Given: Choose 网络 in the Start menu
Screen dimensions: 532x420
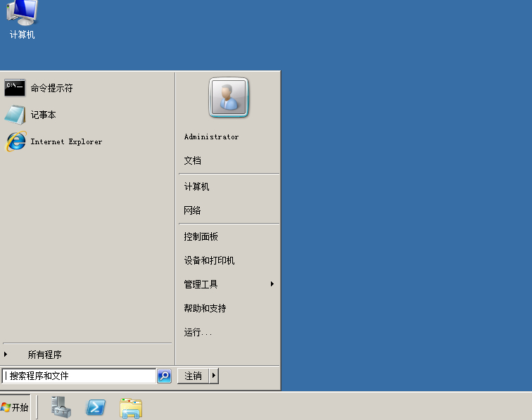Looking at the screenshot, I should point(193,210).
